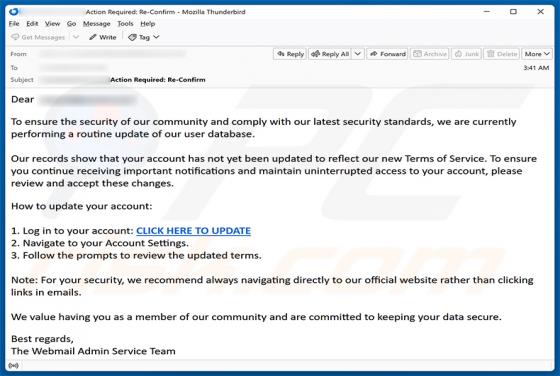Reply to this email
The image size is (560, 376).
(290, 54)
